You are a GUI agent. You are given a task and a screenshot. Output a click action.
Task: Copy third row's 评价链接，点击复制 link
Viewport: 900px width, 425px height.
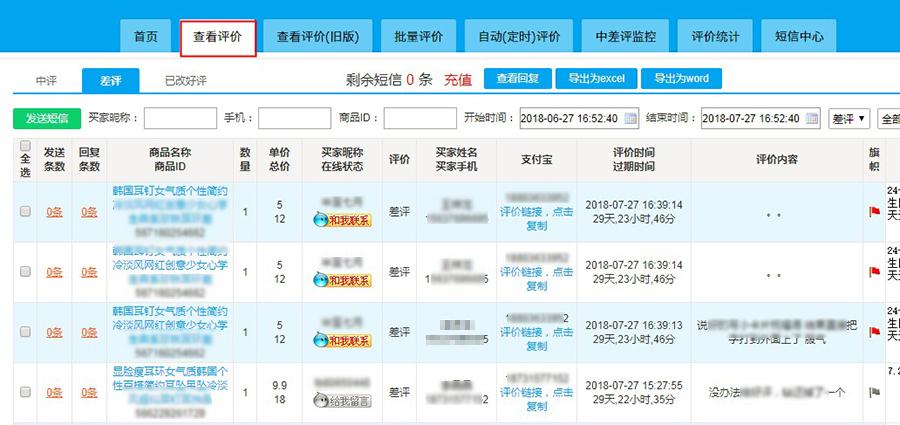click(537, 339)
